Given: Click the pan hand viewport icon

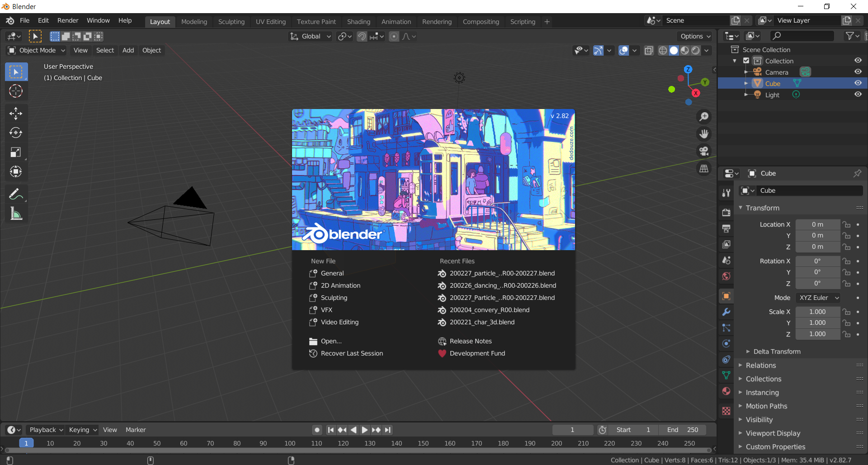Looking at the screenshot, I should click(x=704, y=134).
